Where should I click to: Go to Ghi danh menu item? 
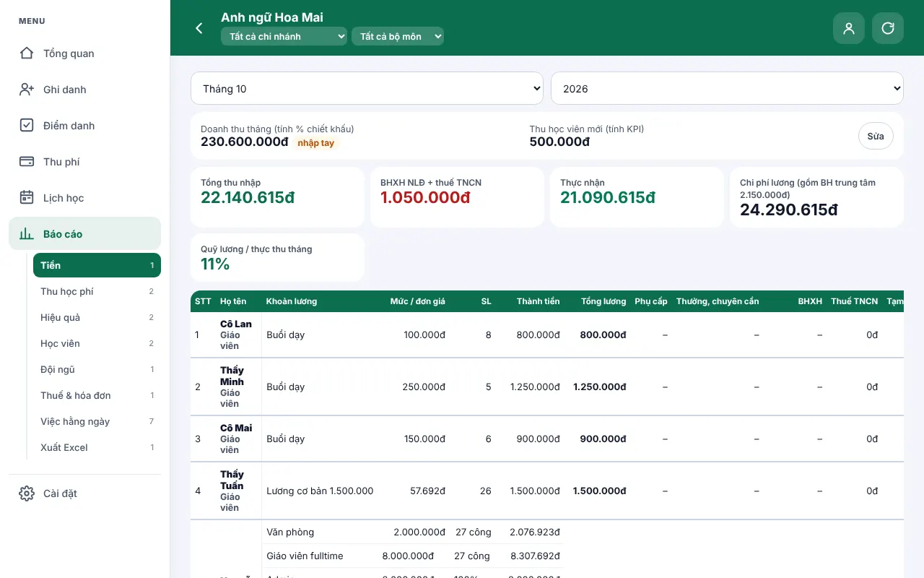click(x=84, y=90)
